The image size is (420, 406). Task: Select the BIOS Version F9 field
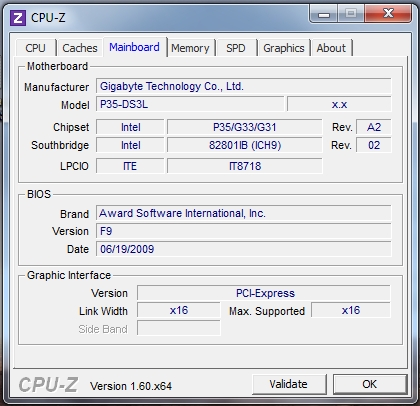244,231
